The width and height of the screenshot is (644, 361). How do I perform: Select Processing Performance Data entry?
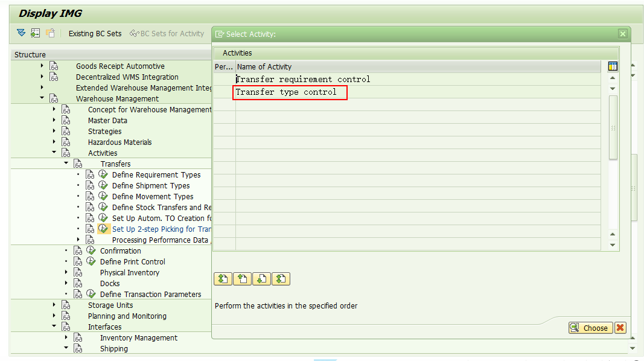click(x=160, y=240)
